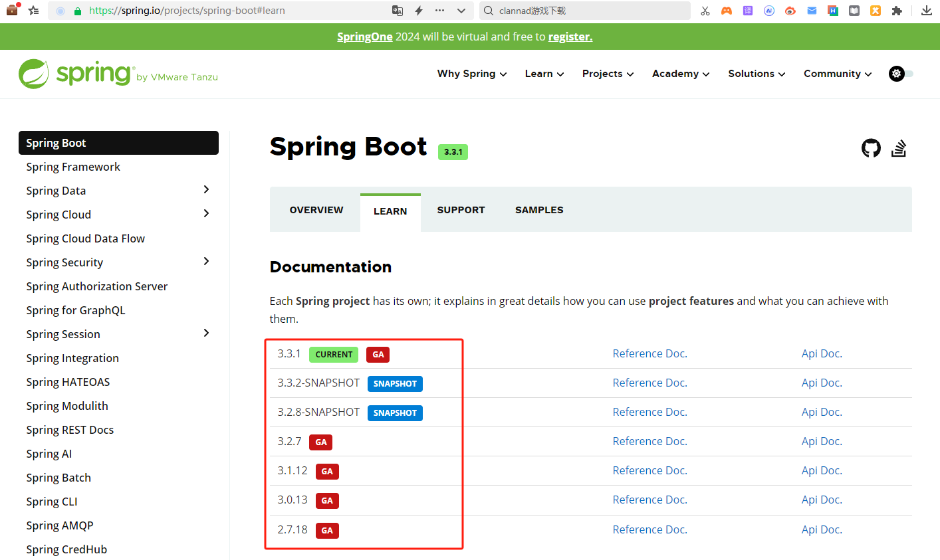The height and width of the screenshot is (560, 940).
Task: Expand the address bar history chevron
Action: tap(461, 11)
